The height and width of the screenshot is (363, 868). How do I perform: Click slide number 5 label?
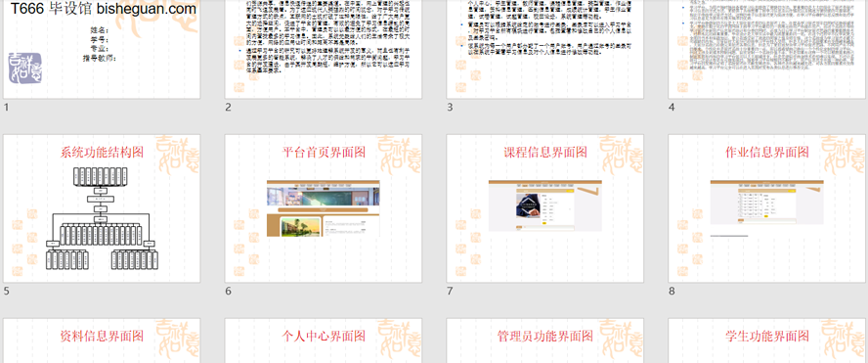click(6, 291)
